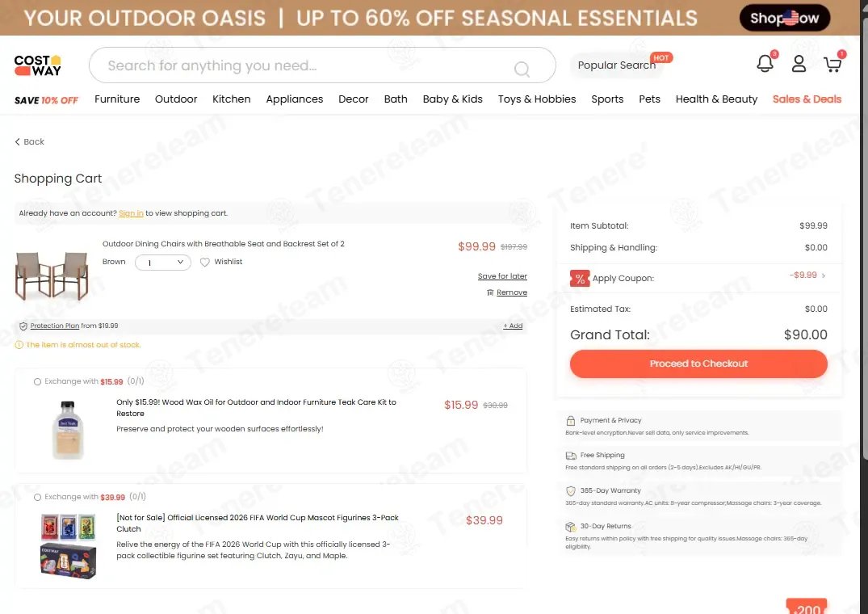The image size is (868, 614).
Task: Click the Sign in link
Action: [131, 213]
